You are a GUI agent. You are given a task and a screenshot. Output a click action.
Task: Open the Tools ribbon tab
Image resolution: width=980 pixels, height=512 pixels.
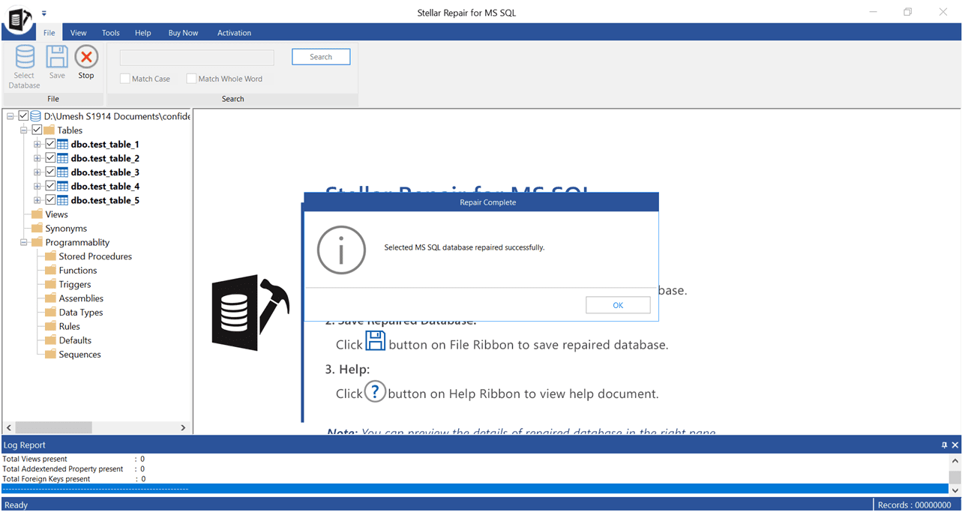click(x=111, y=33)
